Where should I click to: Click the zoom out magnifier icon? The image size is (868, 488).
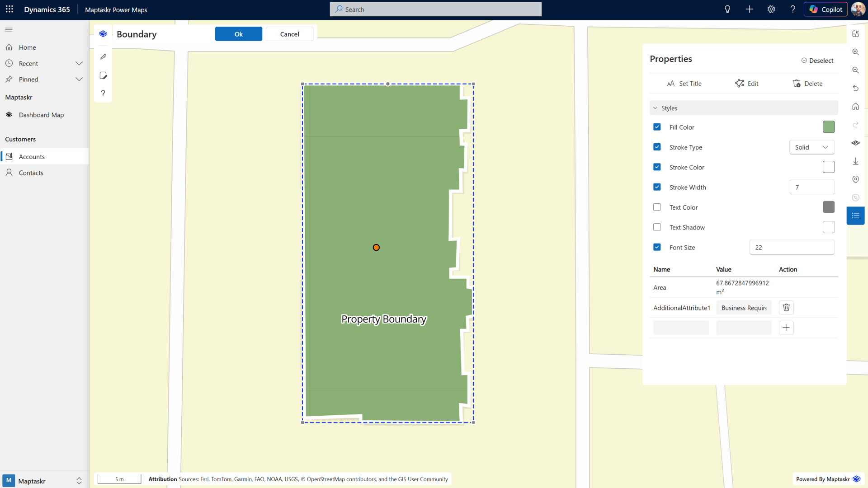pyautogui.click(x=855, y=70)
